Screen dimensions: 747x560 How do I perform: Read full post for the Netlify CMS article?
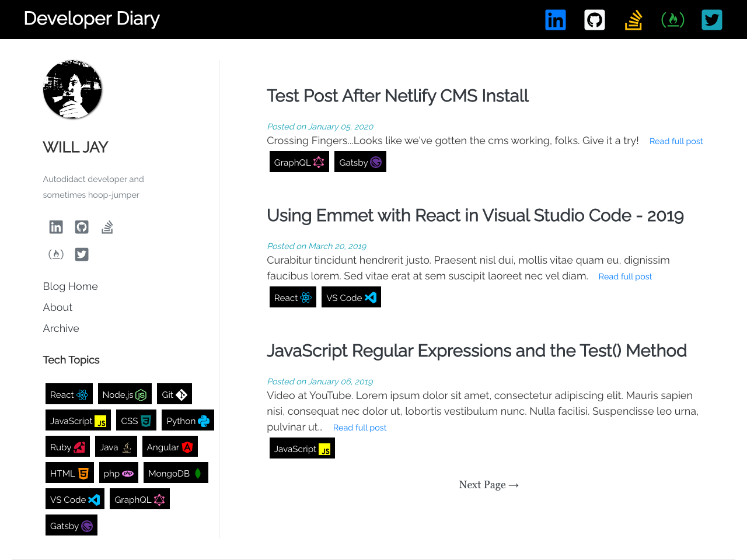tap(676, 141)
